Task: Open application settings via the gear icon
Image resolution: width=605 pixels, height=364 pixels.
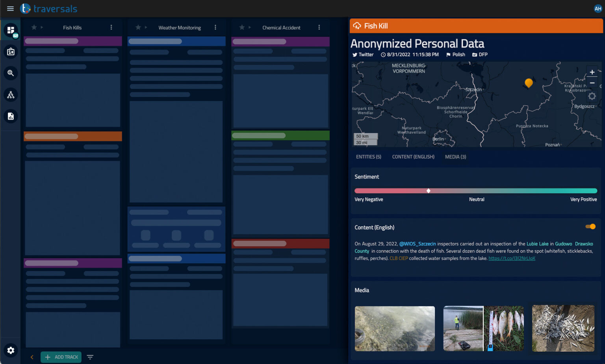Action: tap(11, 350)
